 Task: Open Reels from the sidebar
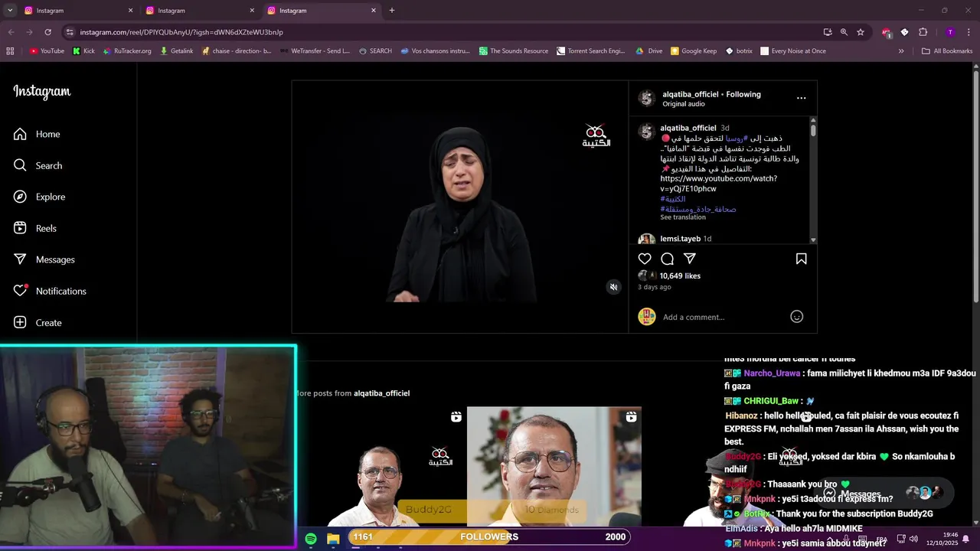click(x=35, y=228)
